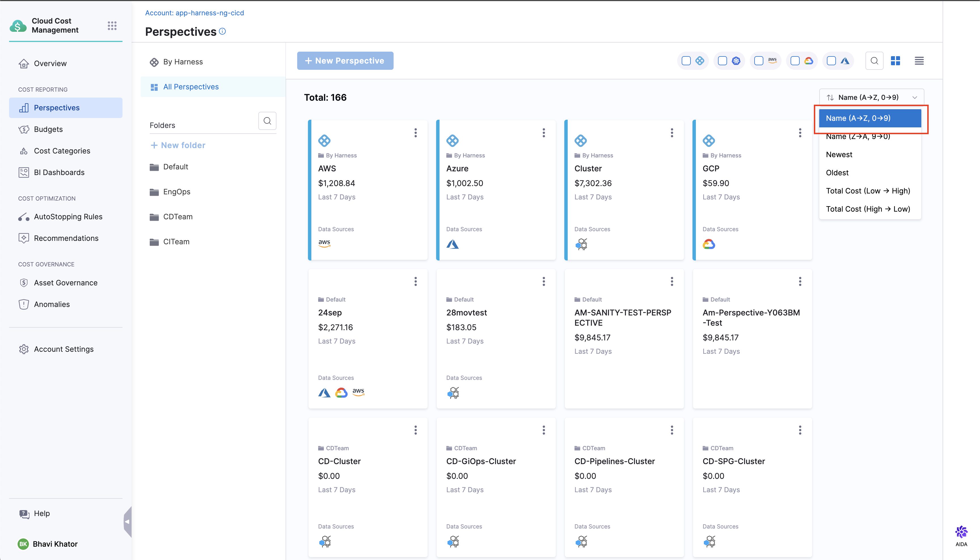Click the New Perspective button
The height and width of the screenshot is (560, 980).
[x=345, y=61]
